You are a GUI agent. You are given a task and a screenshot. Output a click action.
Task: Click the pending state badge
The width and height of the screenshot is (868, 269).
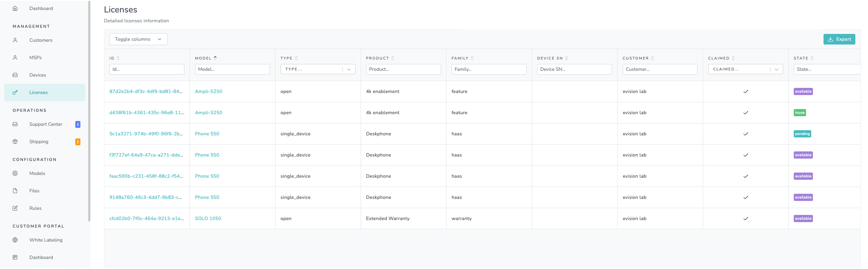pyautogui.click(x=802, y=134)
